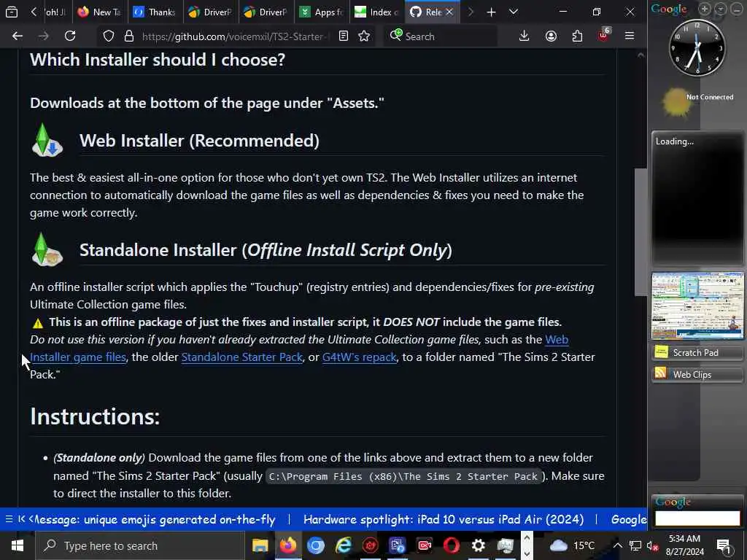The width and height of the screenshot is (747, 560).
Task: Click the Instructions: heading
Action: coord(95,416)
